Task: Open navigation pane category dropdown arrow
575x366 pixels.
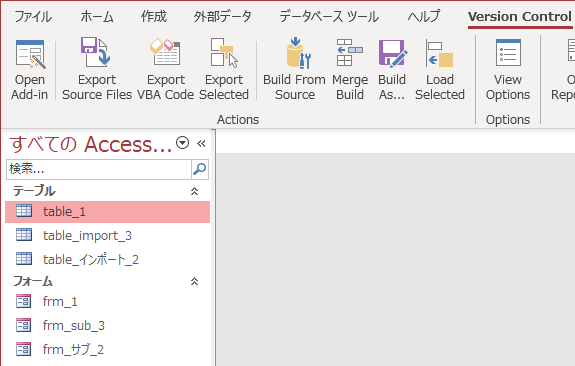Action: [x=182, y=143]
